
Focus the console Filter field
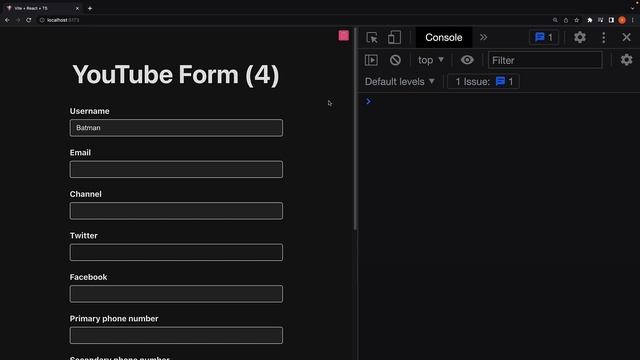pos(545,60)
